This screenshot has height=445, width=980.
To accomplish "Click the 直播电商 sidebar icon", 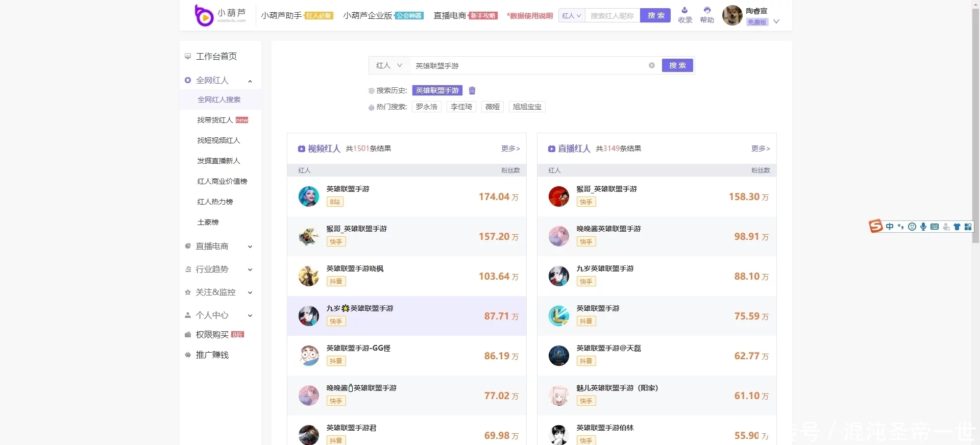I will [x=188, y=246].
